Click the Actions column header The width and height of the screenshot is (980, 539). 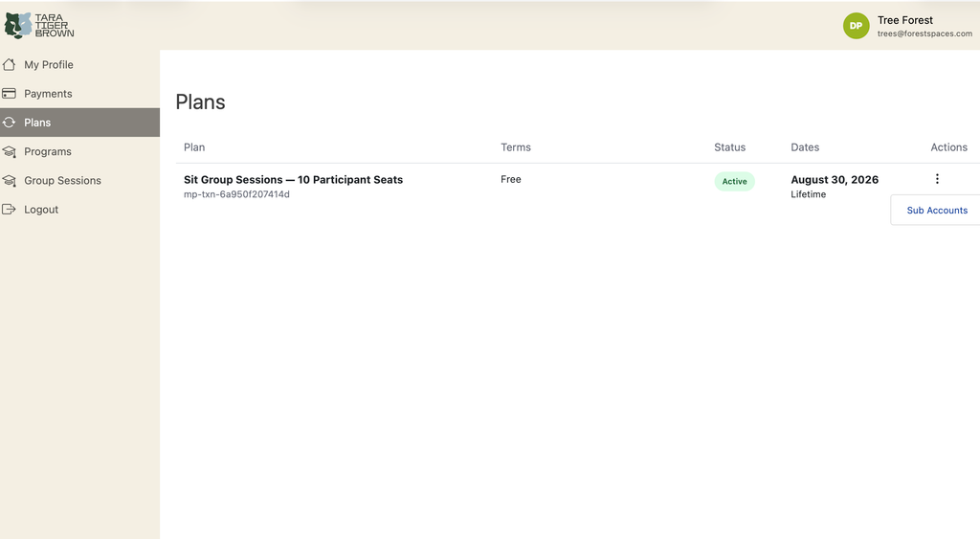pos(948,147)
